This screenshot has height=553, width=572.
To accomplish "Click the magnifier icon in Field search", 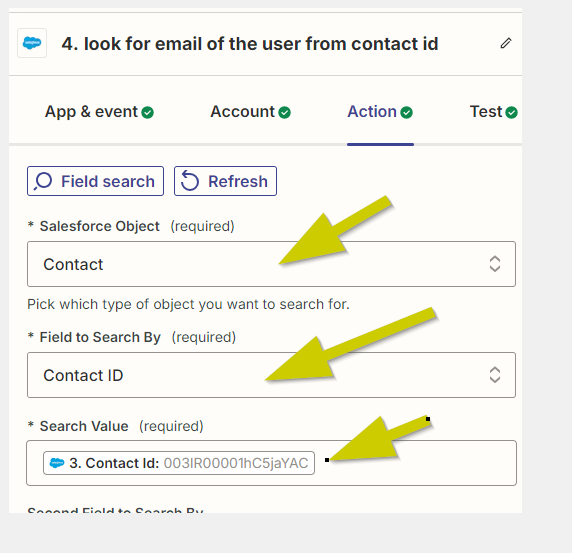I will pos(43,181).
